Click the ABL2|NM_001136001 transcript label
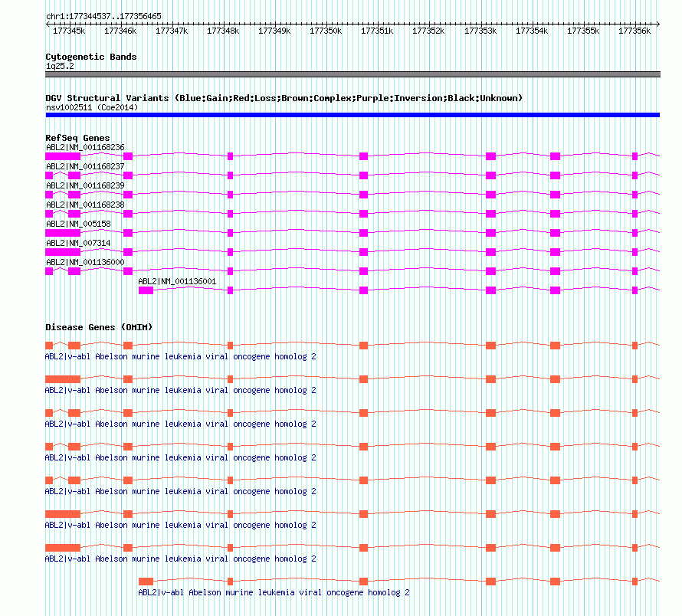This screenshot has width=682, height=616. point(177,281)
